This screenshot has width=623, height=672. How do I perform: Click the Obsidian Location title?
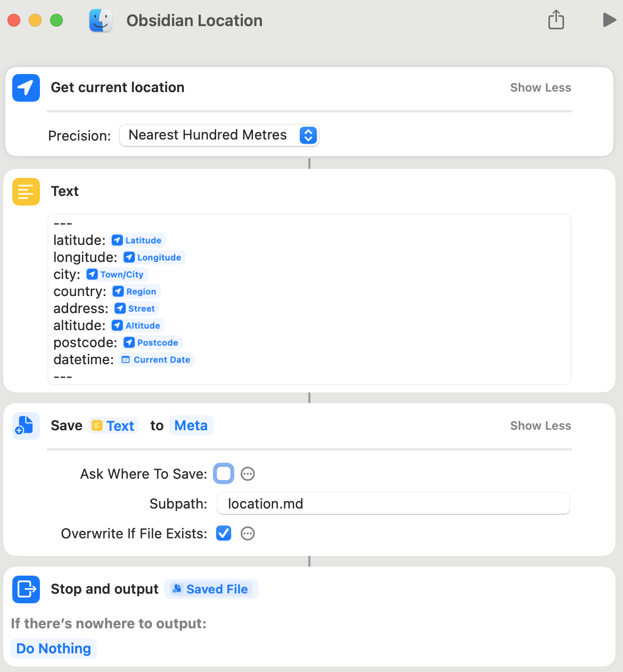tap(194, 21)
